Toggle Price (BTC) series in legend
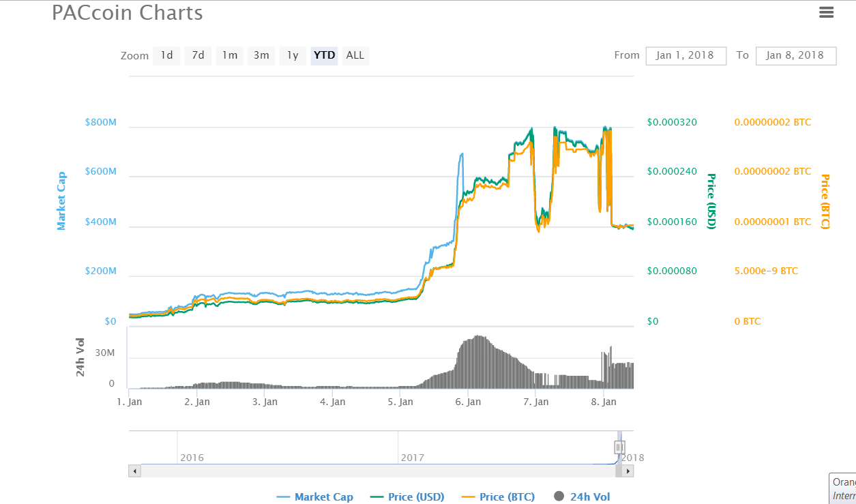 click(x=498, y=496)
